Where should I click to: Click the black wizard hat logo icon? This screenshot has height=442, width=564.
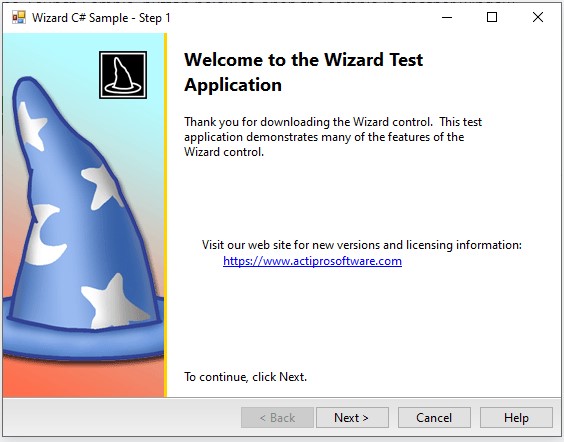pyautogui.click(x=123, y=75)
